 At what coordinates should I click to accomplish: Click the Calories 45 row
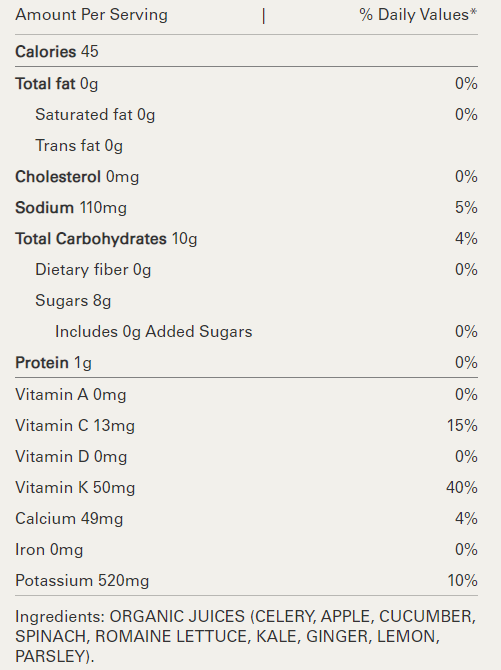[246, 51]
